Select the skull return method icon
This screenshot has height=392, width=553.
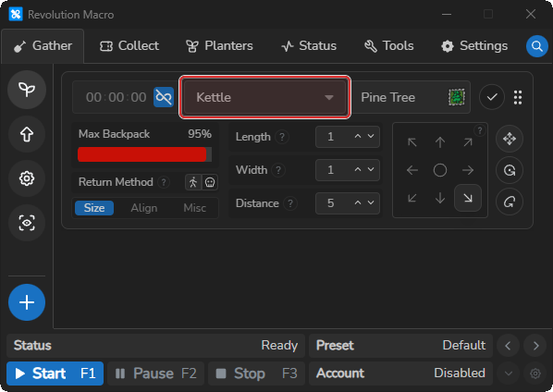(210, 182)
